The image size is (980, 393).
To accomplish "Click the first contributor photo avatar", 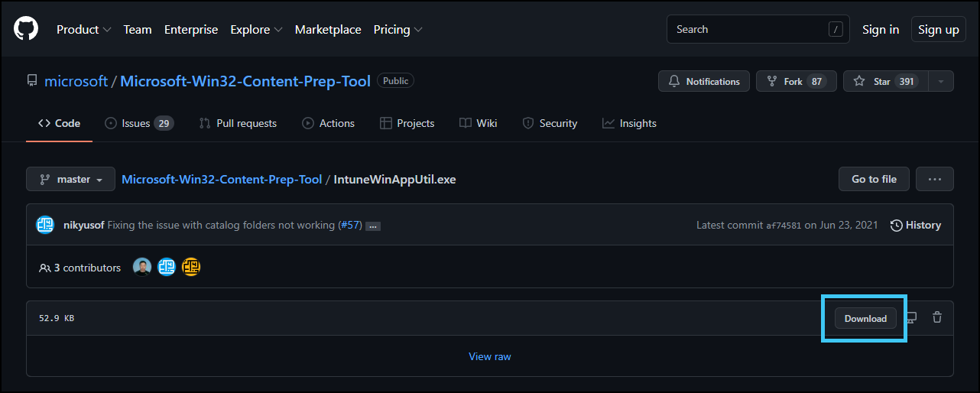I will (x=142, y=267).
